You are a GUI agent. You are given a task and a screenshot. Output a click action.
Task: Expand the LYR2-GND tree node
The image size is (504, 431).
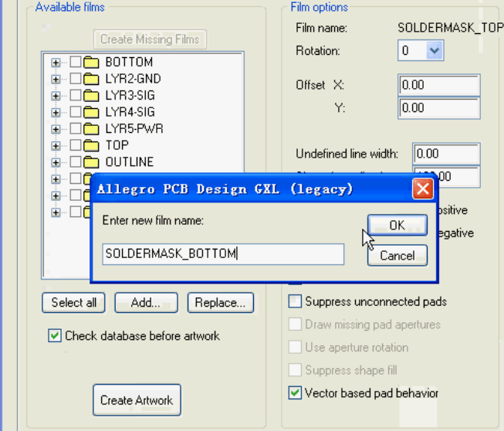point(56,79)
